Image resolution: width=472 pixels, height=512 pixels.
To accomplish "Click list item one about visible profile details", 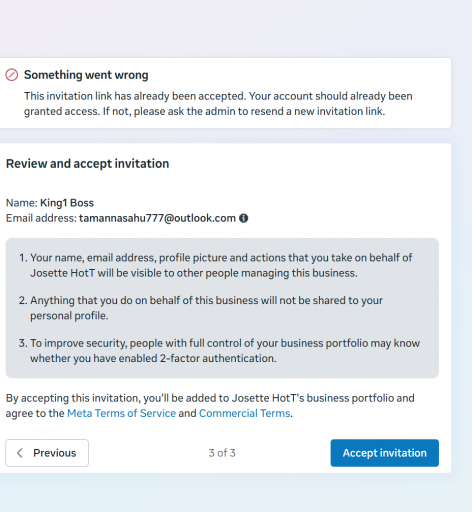I will pyautogui.click(x=216, y=265).
